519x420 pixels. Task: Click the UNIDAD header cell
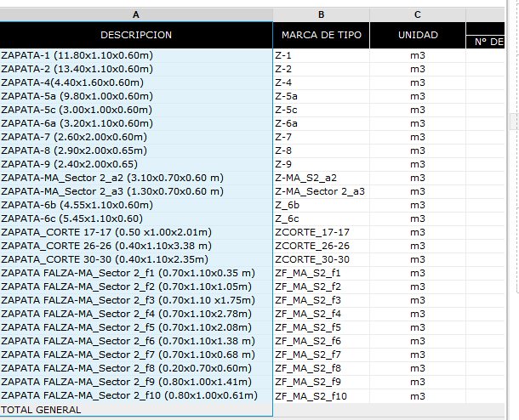[x=418, y=35]
